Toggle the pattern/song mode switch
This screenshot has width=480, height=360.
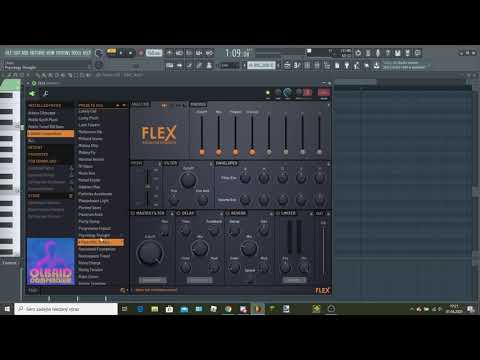111,52
